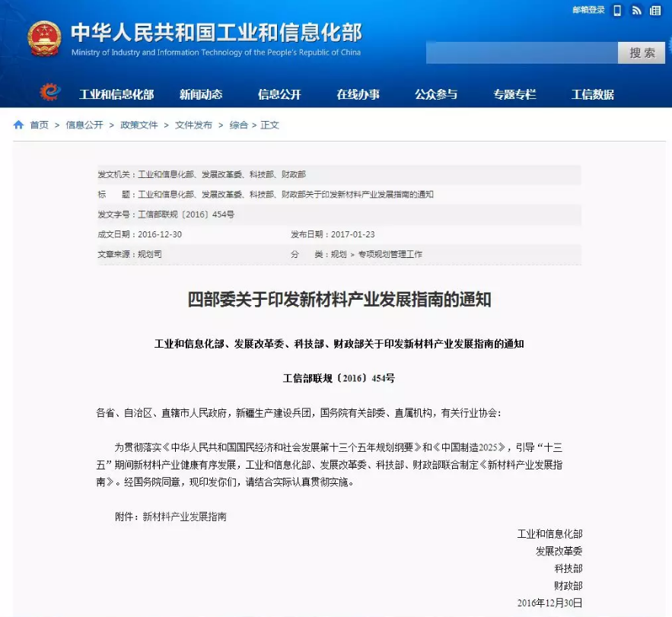Screen dimensions: 672x617
Task: Click the national emblem logo
Action: tap(44, 40)
